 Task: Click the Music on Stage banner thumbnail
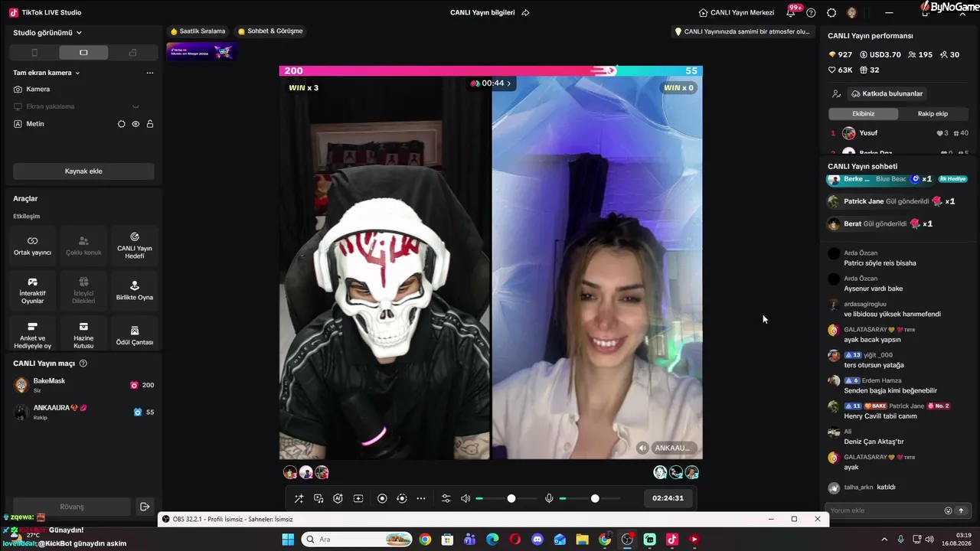point(201,51)
